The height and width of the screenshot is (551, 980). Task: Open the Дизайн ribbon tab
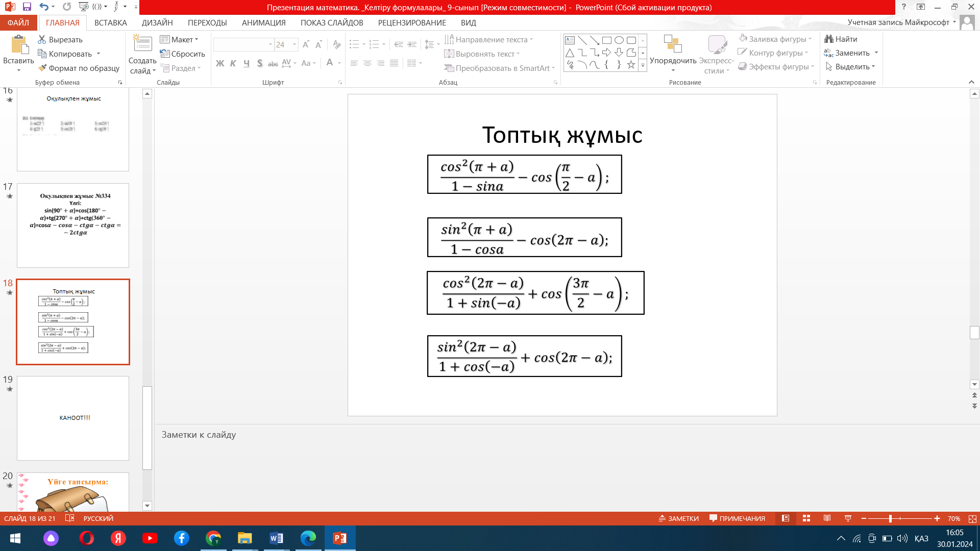click(157, 23)
